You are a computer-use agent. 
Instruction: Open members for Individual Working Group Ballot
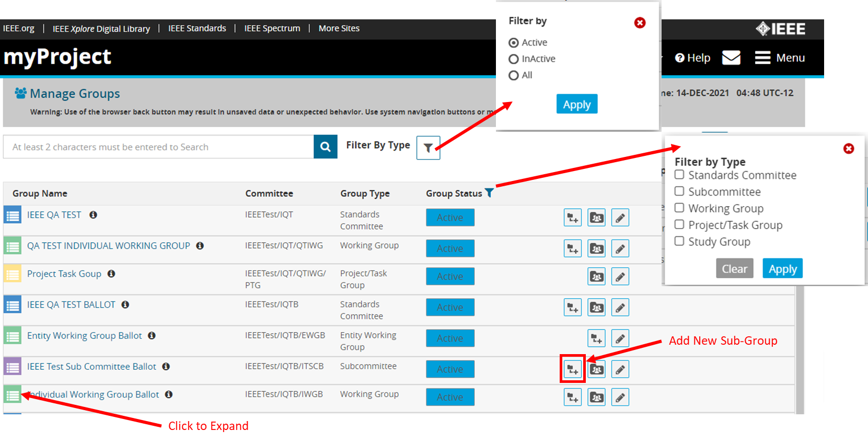[596, 398]
